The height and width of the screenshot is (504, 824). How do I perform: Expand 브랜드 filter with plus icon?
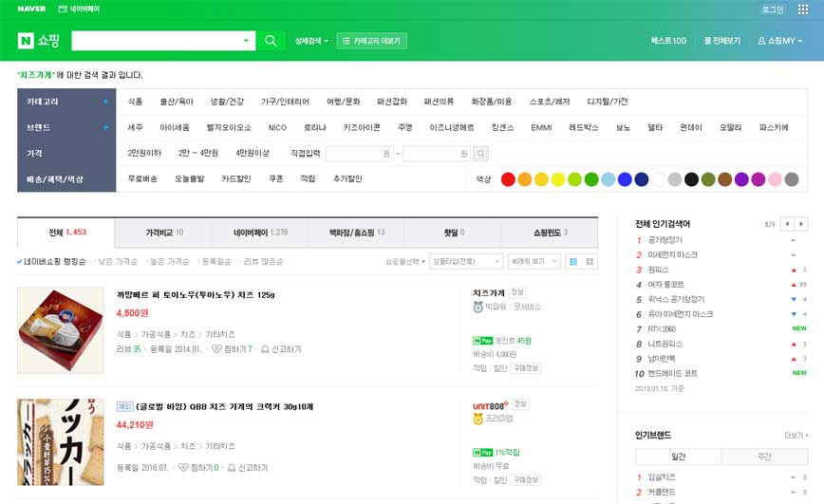[105, 127]
